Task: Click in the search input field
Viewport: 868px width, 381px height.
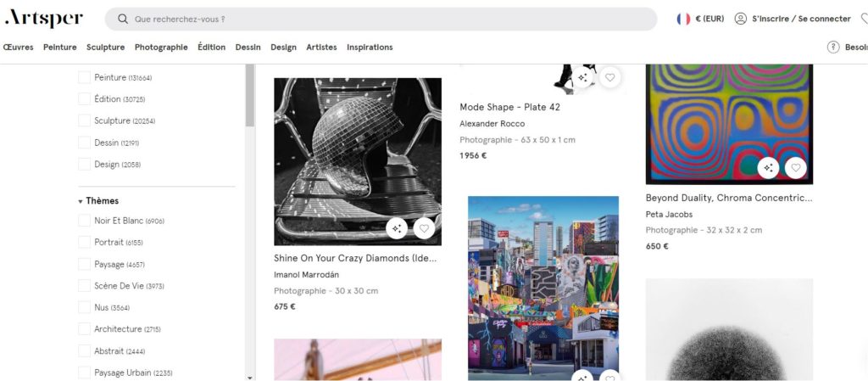Action: point(381,19)
